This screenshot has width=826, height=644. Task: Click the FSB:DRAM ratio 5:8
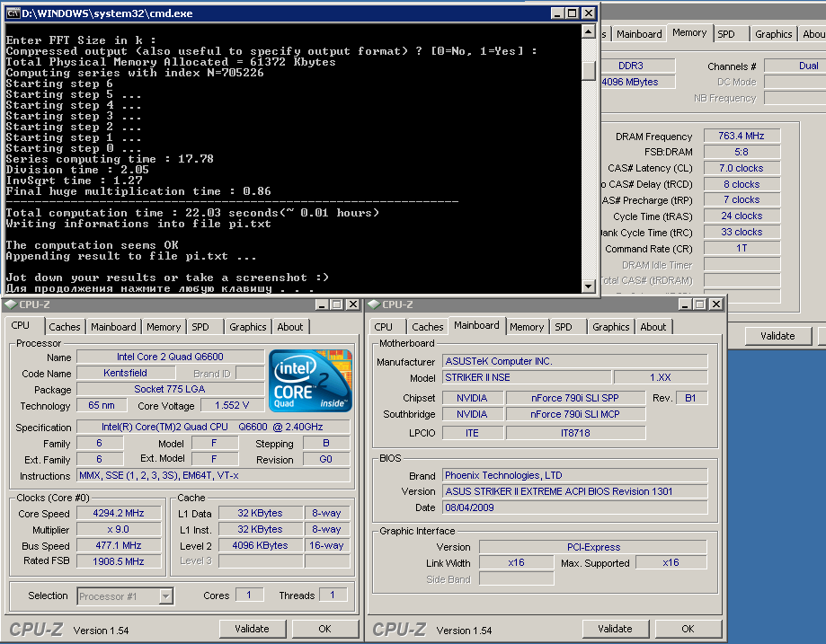(742, 152)
